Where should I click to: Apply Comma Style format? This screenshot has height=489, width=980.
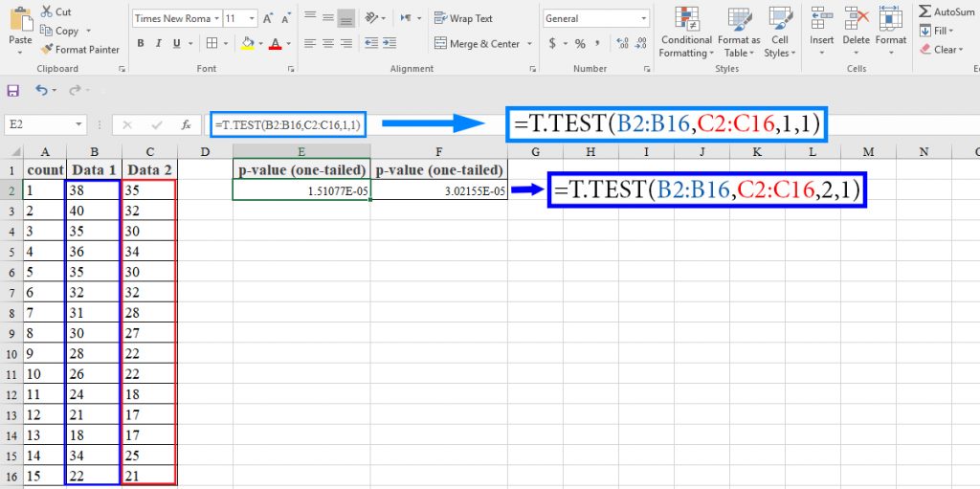click(597, 44)
